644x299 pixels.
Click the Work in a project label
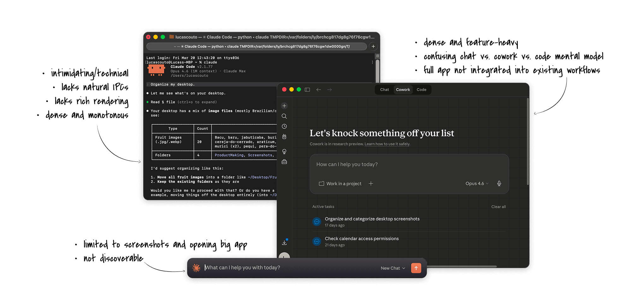click(x=344, y=183)
